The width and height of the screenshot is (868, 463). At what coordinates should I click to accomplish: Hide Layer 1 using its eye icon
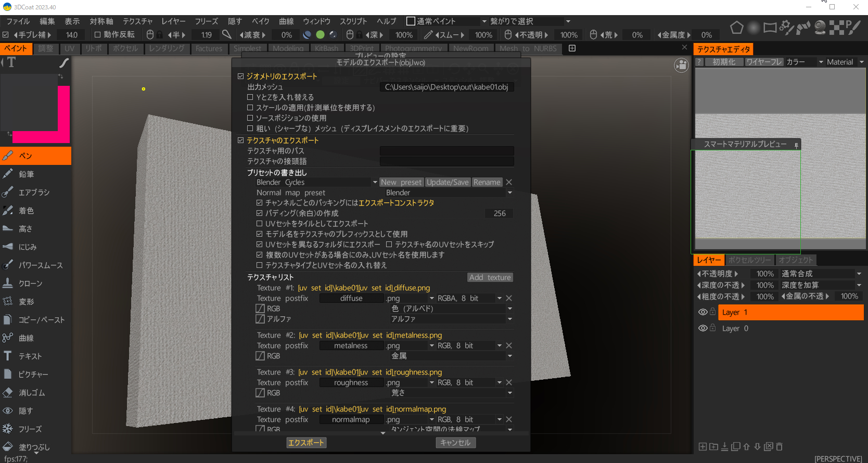703,312
